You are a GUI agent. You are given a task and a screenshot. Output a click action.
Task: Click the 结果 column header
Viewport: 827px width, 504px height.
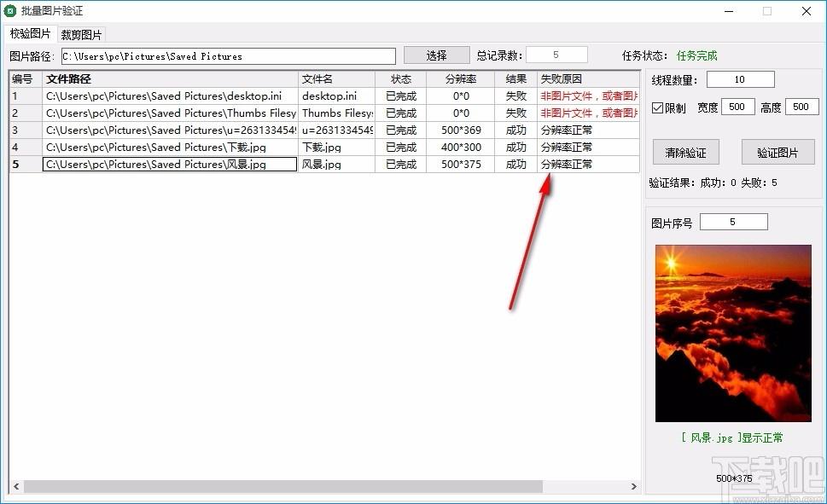515,79
